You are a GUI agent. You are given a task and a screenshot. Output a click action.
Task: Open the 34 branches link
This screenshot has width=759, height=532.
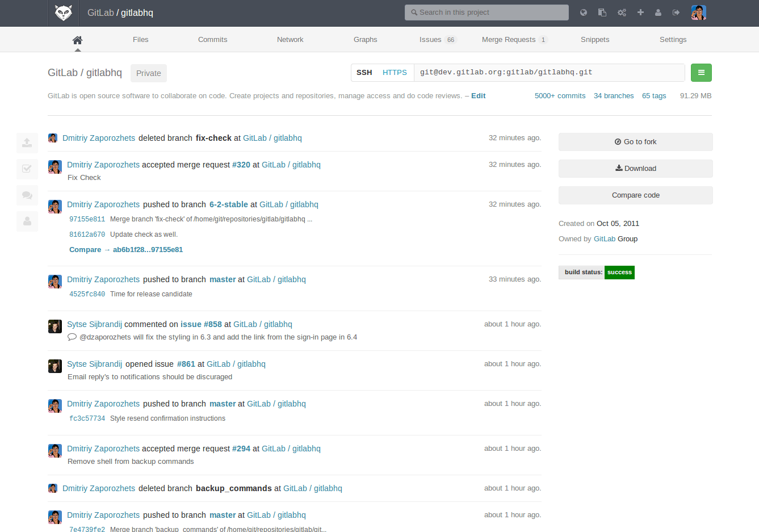pyautogui.click(x=614, y=96)
